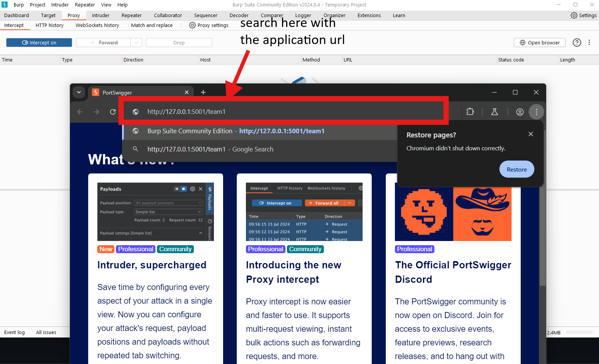Sort by the Host column header

click(250, 60)
